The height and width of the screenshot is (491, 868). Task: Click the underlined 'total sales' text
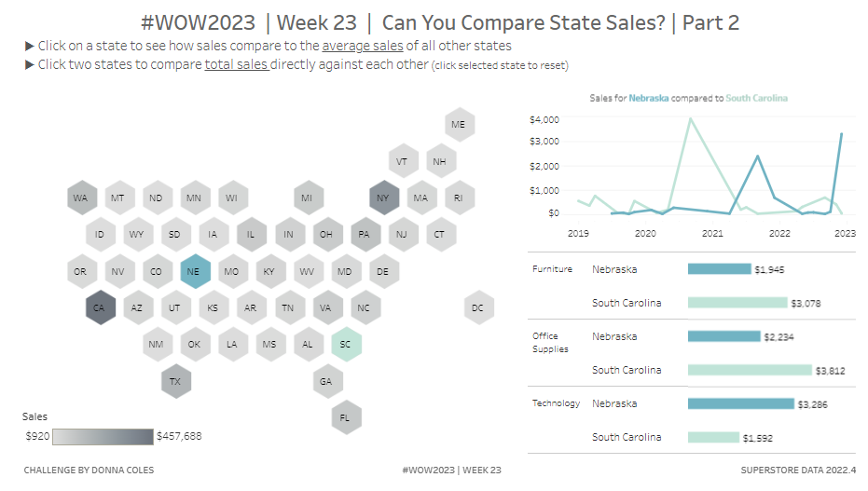(x=236, y=64)
